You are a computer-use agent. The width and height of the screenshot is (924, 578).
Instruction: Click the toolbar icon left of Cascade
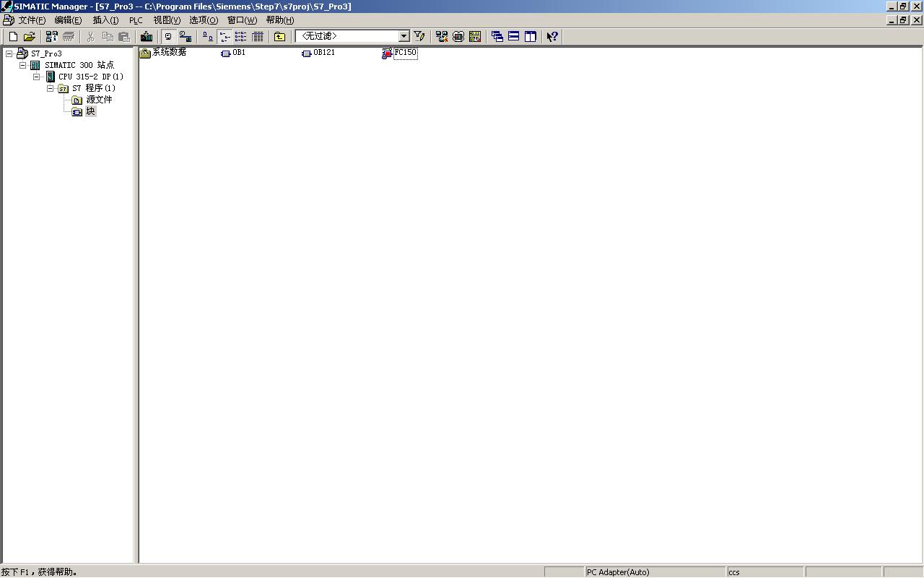tap(474, 37)
